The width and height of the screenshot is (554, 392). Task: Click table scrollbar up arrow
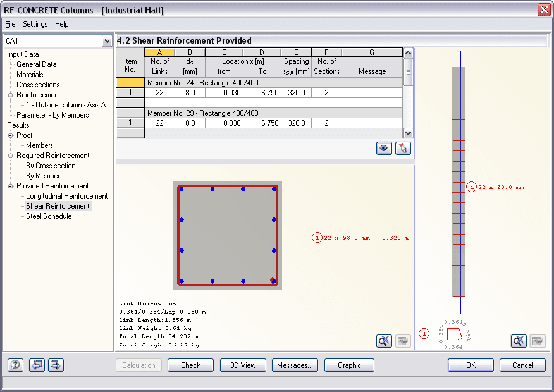click(408, 53)
